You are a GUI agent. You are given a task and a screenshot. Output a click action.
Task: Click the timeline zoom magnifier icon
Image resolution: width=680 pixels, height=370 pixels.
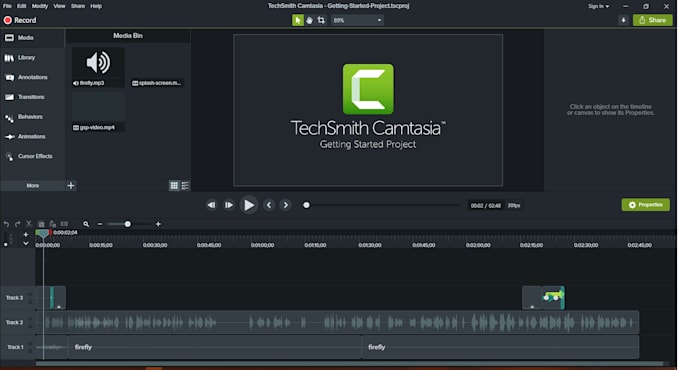point(86,224)
